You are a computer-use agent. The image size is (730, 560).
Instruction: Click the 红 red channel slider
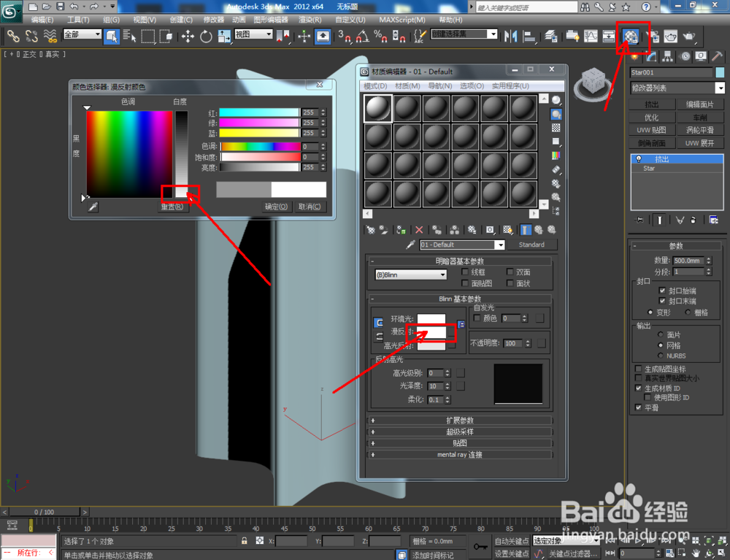pyautogui.click(x=259, y=112)
